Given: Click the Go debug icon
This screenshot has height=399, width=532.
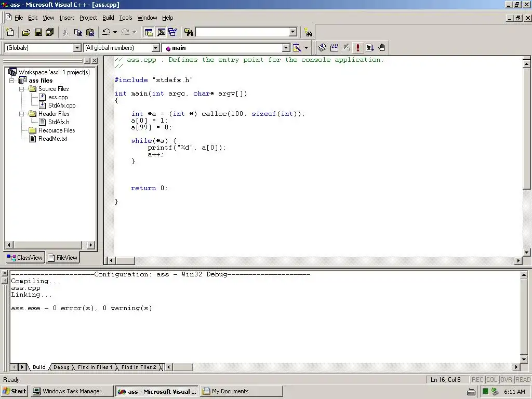Looking at the screenshot, I should coord(370,47).
